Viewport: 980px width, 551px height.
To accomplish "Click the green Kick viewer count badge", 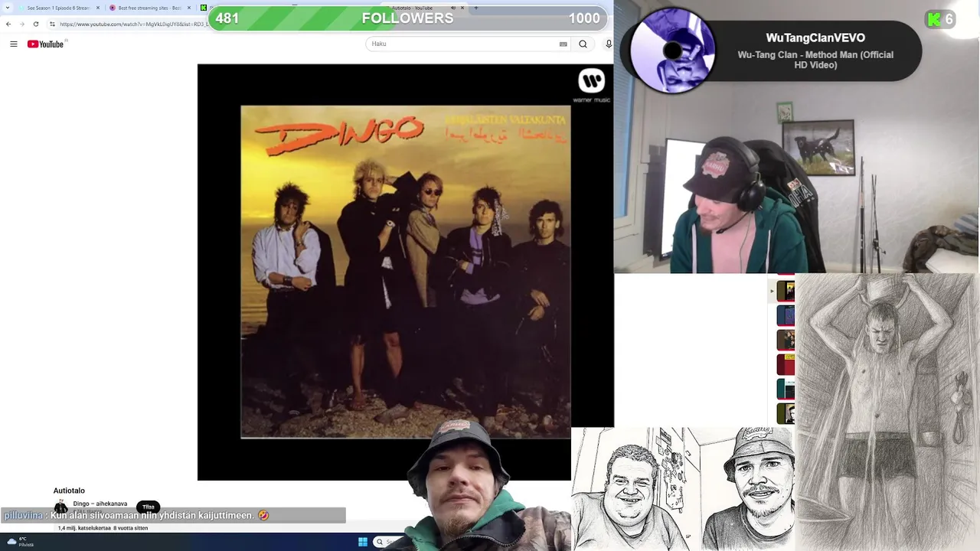I will (x=940, y=20).
